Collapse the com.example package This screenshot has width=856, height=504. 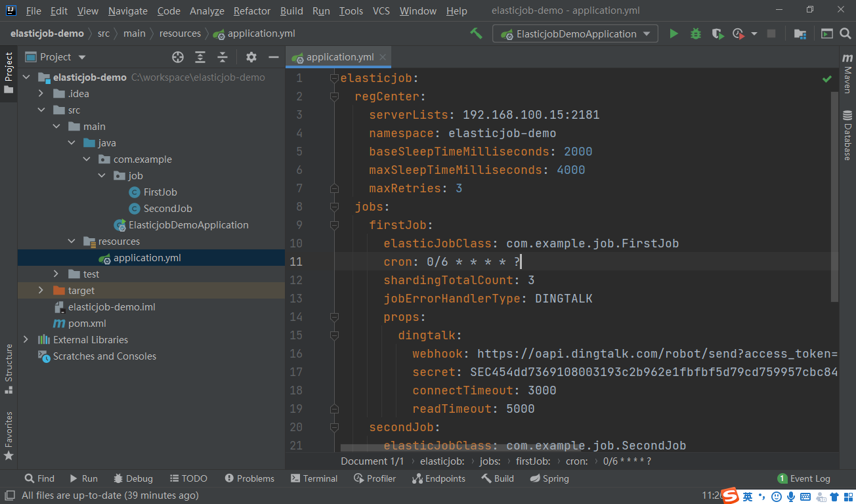[x=87, y=159]
